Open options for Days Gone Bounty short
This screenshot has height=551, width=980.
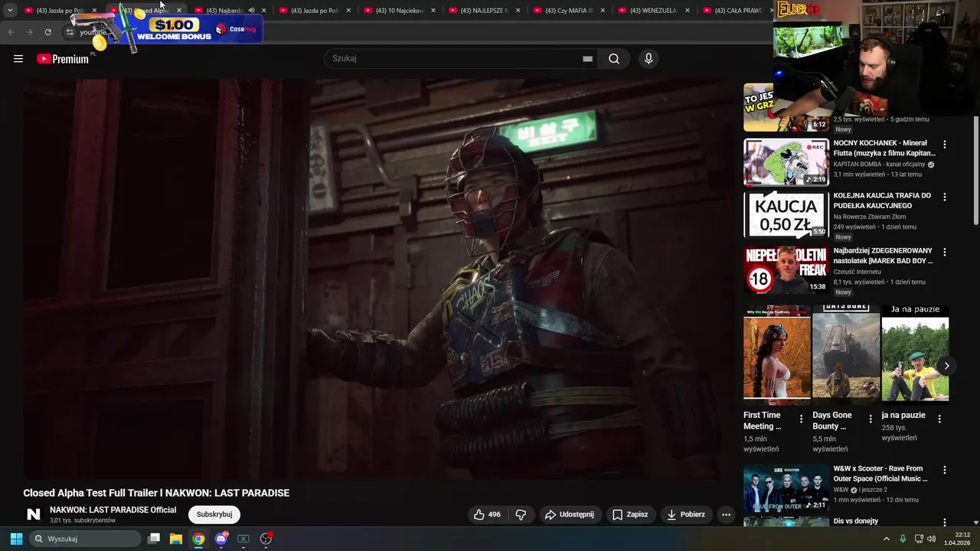pyautogui.click(x=871, y=419)
